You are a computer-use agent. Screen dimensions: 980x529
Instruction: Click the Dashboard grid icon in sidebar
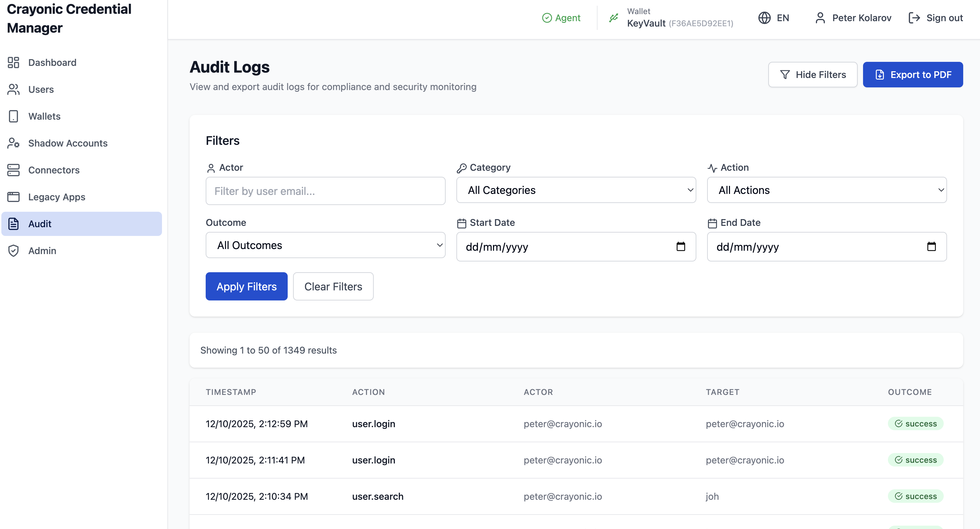13,63
